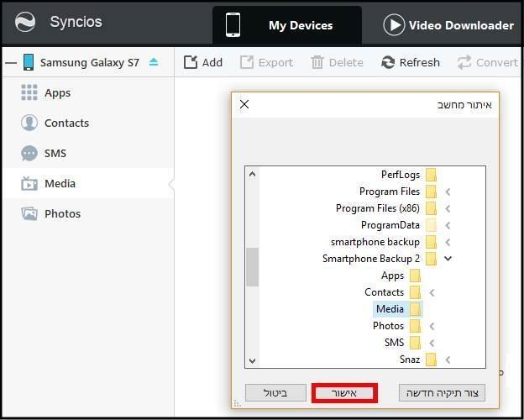The height and width of the screenshot is (420, 524).
Task: Expand the ProgramData folder arrow
Action: pos(448,225)
